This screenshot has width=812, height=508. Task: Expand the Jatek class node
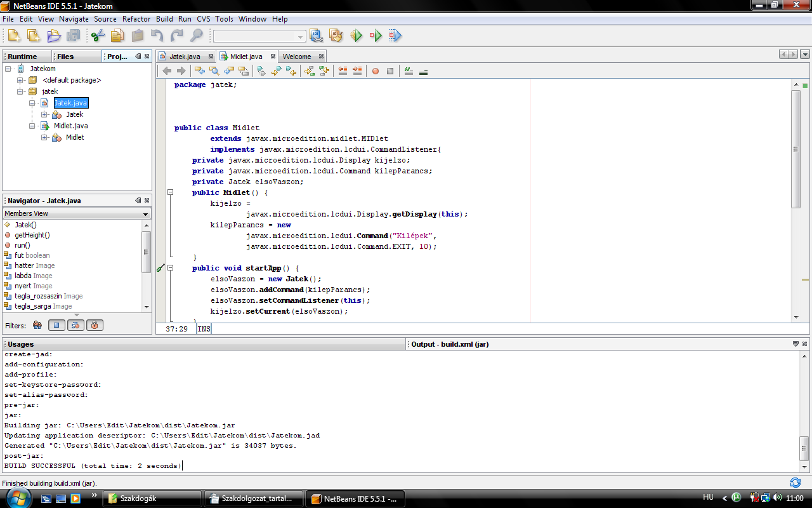[x=44, y=114]
